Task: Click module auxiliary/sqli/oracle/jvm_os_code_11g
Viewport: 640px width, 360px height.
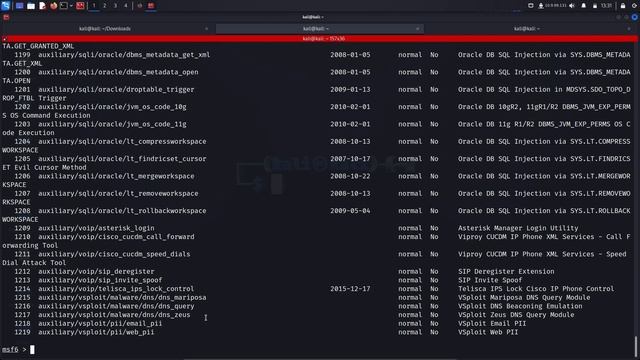Action: [112, 124]
